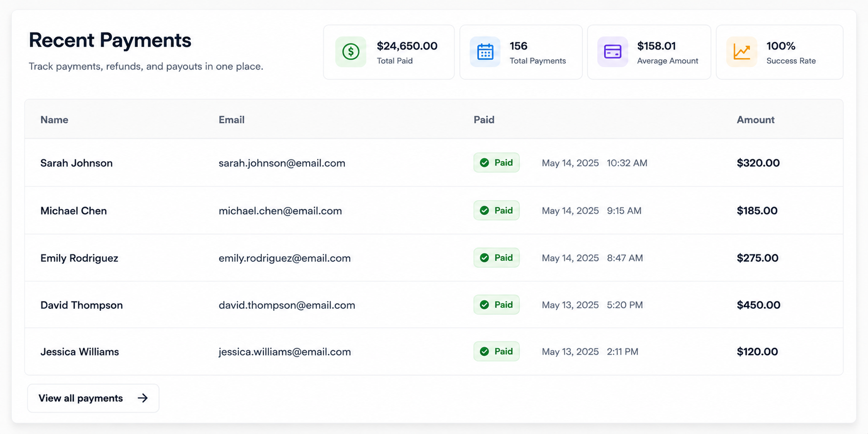Screen dimensions: 868x434
Task: Click the green checkmark in Sarah Johnson's row
Action: pyautogui.click(x=484, y=163)
